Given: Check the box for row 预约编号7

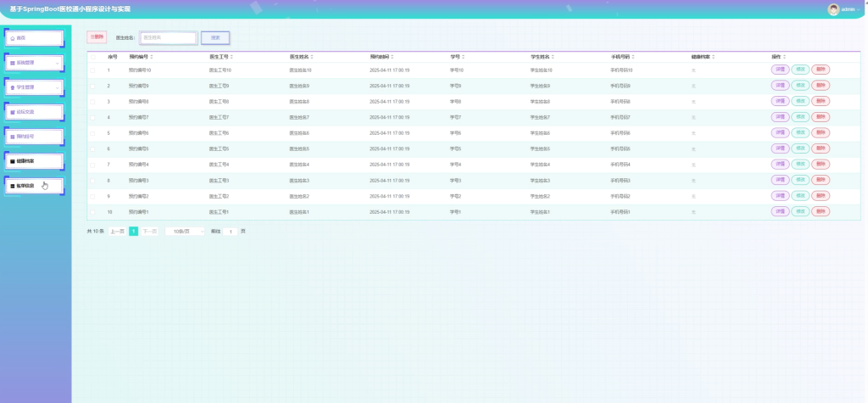Looking at the screenshot, I should 93,118.
